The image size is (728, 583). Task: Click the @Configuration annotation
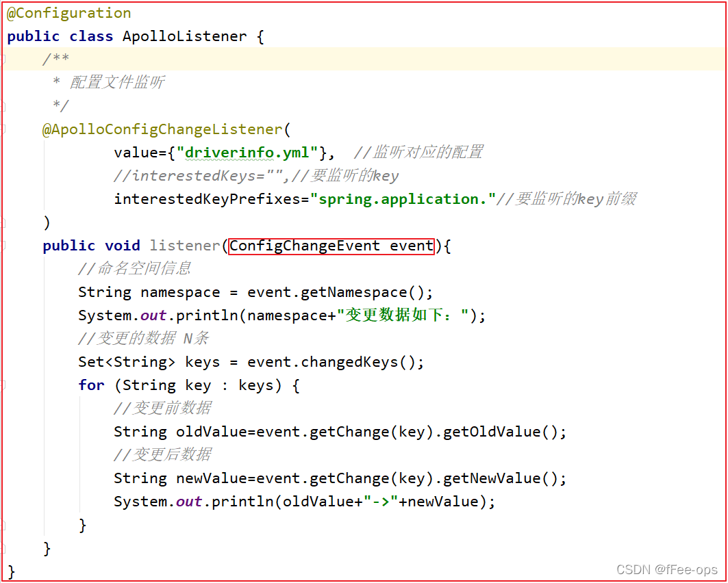click(68, 13)
